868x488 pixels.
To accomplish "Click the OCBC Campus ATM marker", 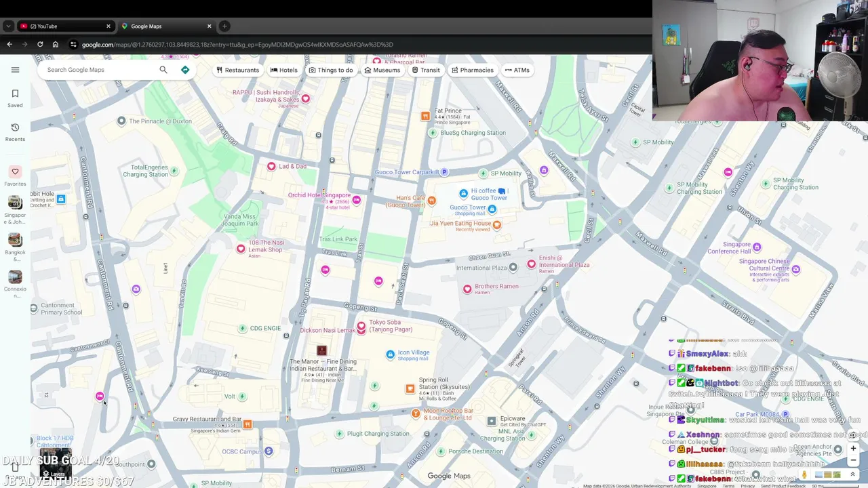I will point(269,451).
